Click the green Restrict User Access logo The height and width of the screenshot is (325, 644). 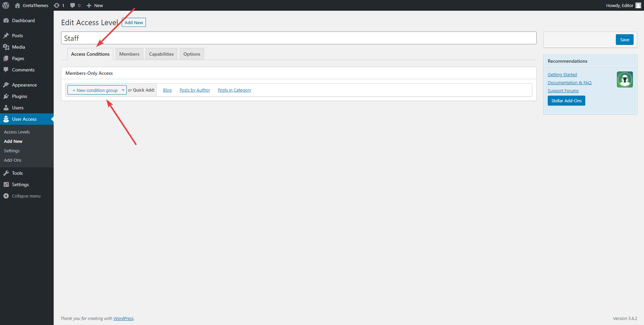tap(625, 79)
